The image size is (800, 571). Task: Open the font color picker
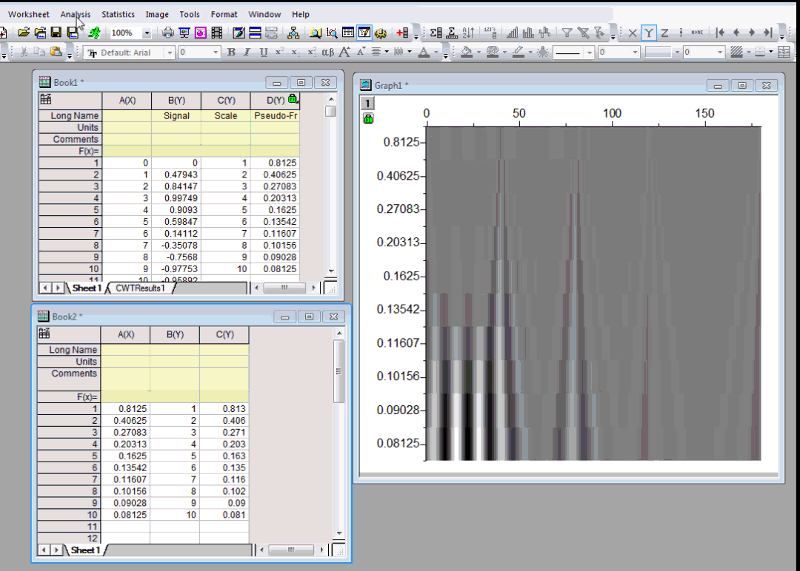pos(426,52)
